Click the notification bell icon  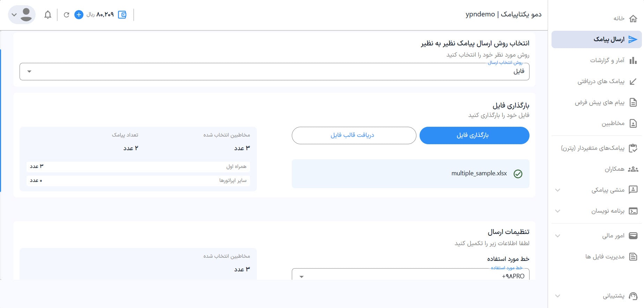click(48, 15)
